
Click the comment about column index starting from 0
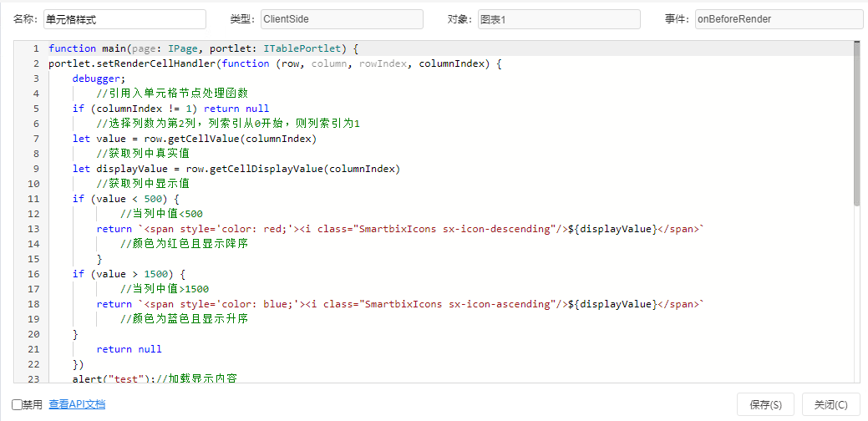[228, 124]
